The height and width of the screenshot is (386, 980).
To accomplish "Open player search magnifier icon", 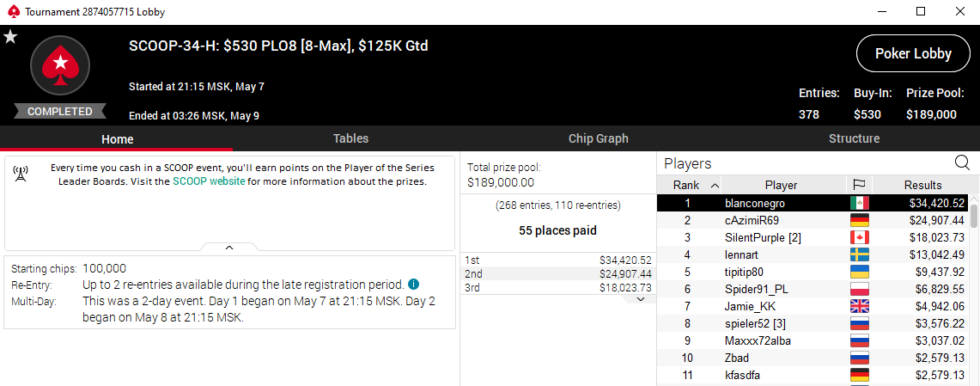I will 962,162.
